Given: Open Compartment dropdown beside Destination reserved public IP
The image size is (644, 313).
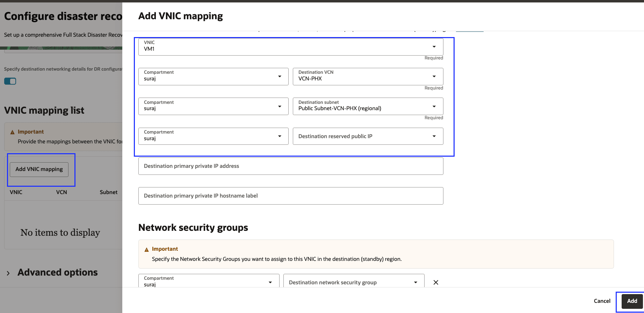Looking at the screenshot, I should click(214, 136).
